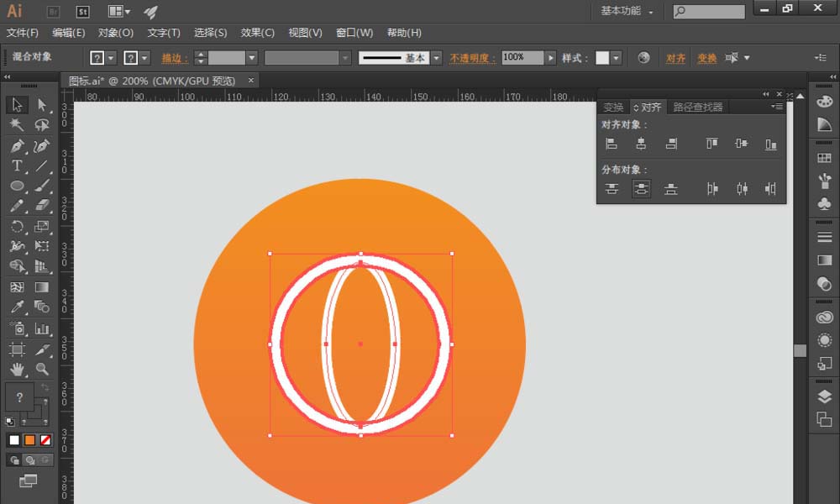Click 描边 stroke link
Screen dimensions: 840x504
[x=174, y=58]
